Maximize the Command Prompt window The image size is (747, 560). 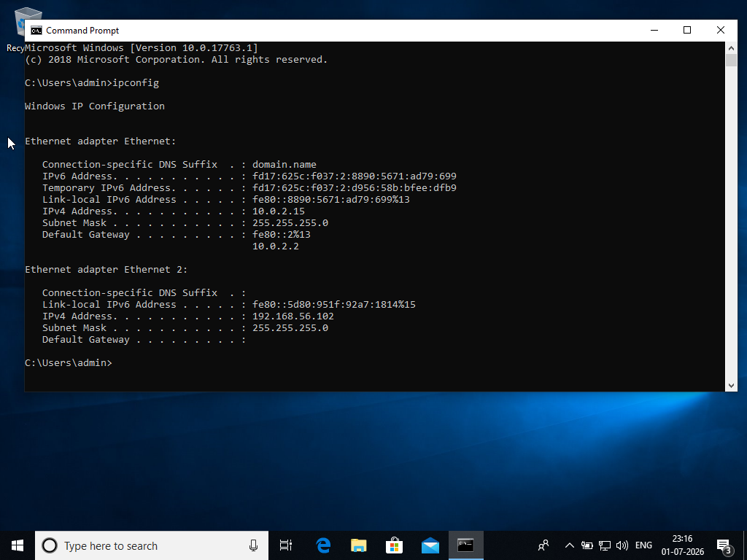click(687, 31)
